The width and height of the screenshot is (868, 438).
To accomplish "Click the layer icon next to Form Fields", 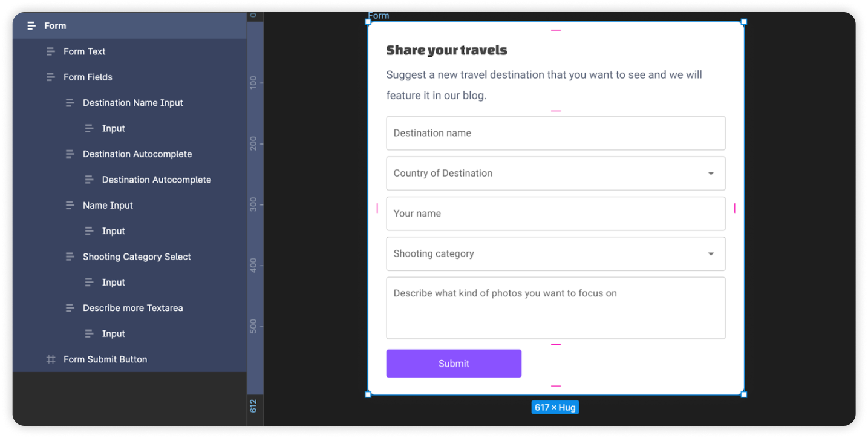I will pos(51,77).
